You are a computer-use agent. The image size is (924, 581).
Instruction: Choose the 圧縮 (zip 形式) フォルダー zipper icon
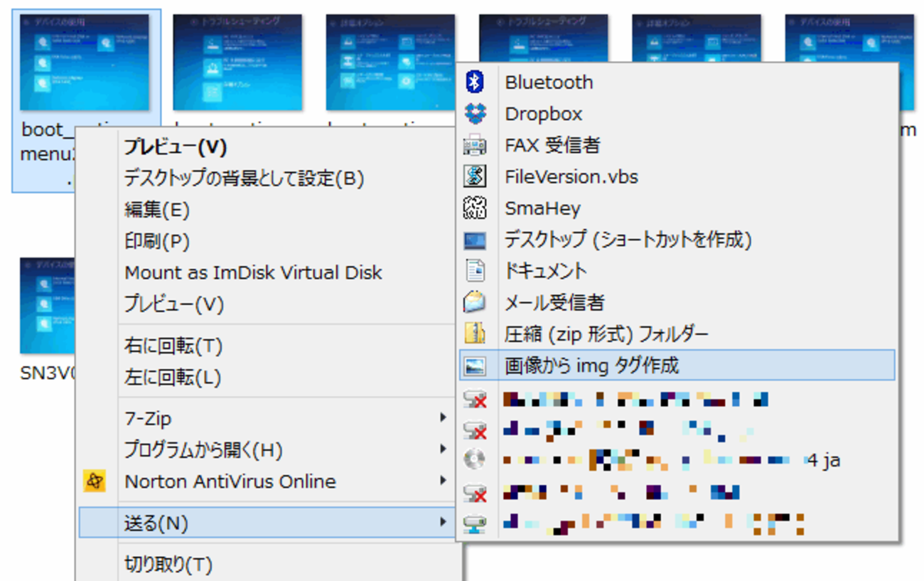click(474, 334)
